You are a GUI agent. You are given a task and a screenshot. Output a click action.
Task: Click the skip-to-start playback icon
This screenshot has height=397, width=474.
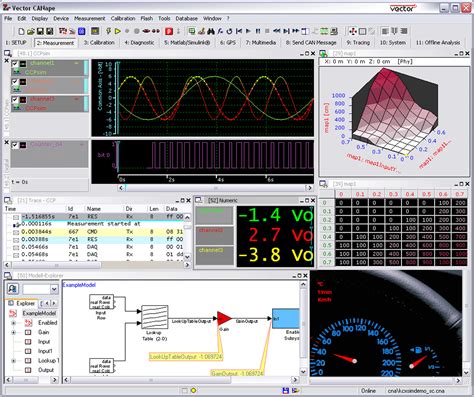(x=239, y=31)
